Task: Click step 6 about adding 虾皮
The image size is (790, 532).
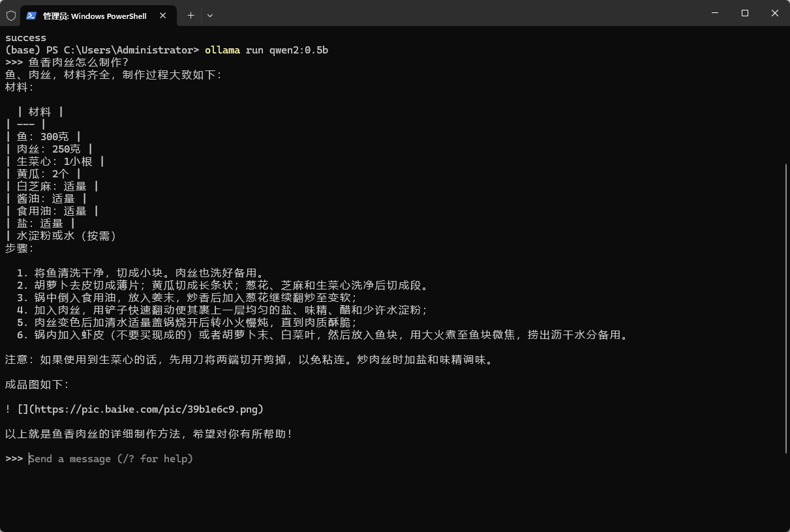Action: coord(323,335)
